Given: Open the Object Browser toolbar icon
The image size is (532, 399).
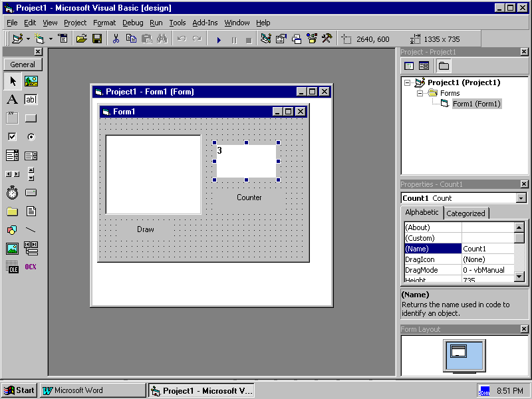Looking at the screenshot, I should tap(312, 39).
